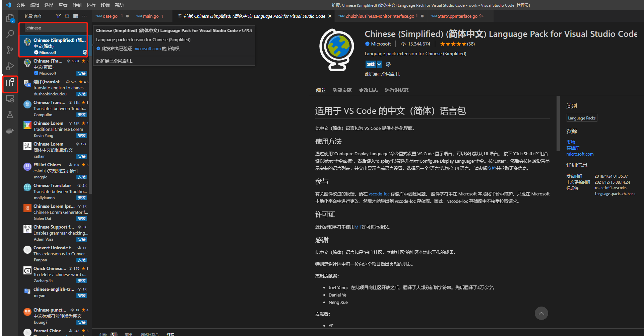
Task: Switch to the date.go editor tab
Action: point(113,16)
